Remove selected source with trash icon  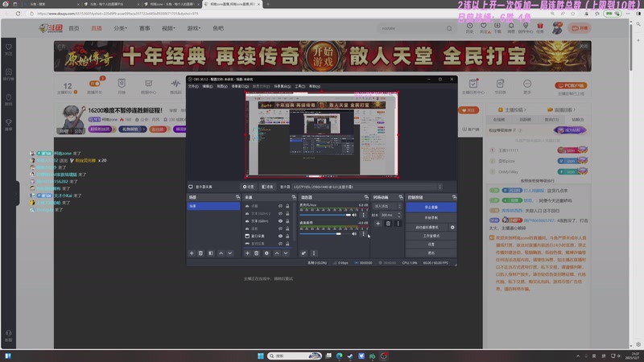tap(256, 253)
